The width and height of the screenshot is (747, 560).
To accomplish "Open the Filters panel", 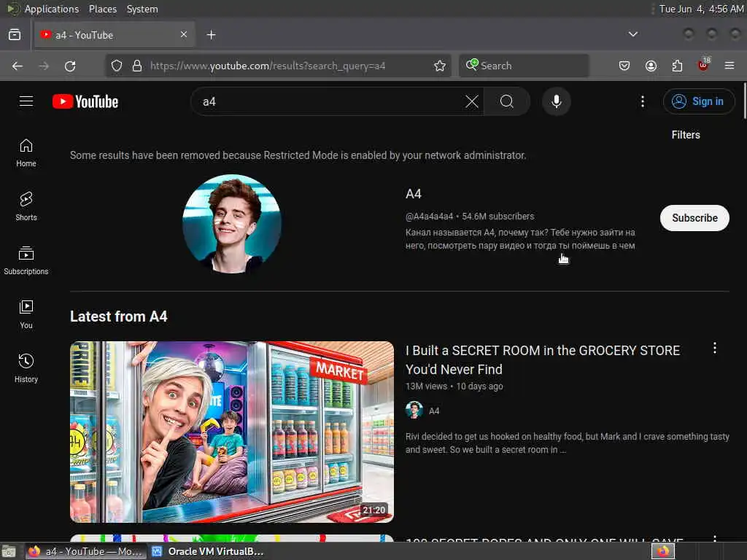I will tap(686, 135).
